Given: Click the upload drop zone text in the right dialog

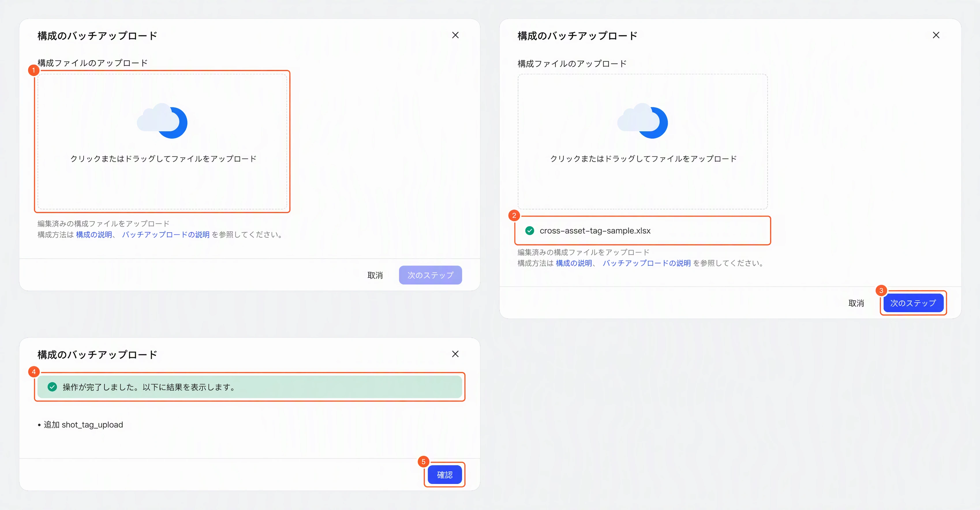Looking at the screenshot, I should point(643,159).
